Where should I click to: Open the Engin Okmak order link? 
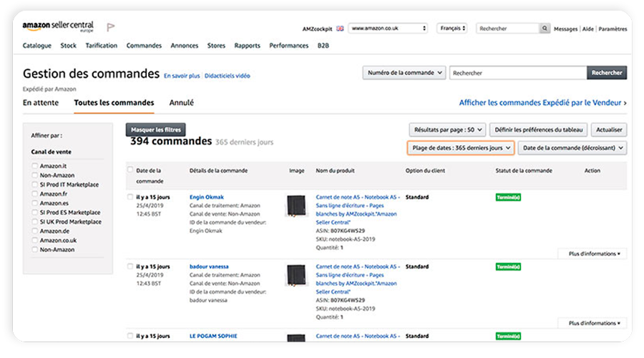(x=207, y=197)
